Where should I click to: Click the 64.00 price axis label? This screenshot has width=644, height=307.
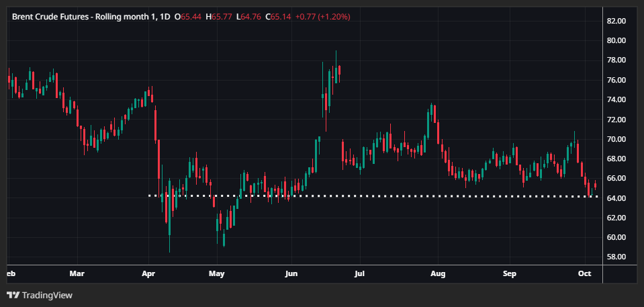pyautogui.click(x=616, y=198)
